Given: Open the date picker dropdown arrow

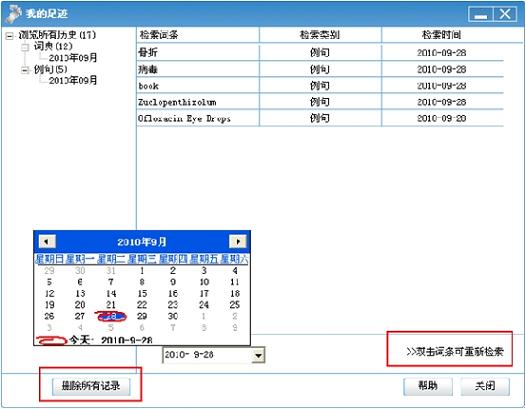Looking at the screenshot, I should [258, 355].
